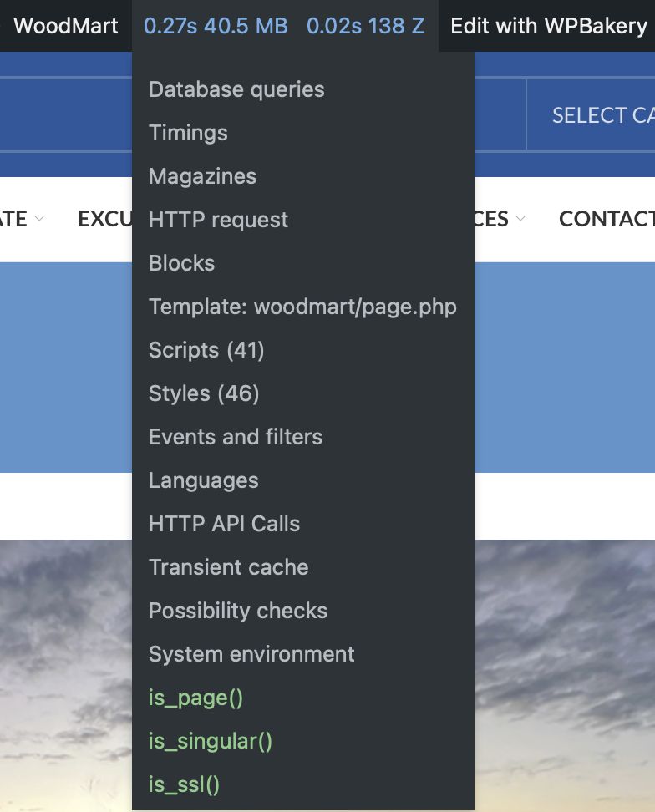Expand the query monitor timing summary
The width and height of the screenshot is (655, 812).
tap(285, 26)
